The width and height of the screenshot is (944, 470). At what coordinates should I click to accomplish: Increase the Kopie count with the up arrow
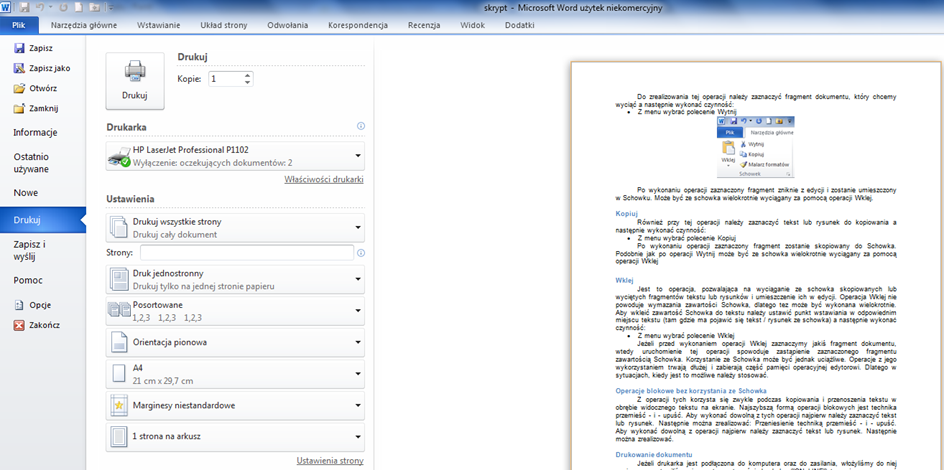point(248,75)
